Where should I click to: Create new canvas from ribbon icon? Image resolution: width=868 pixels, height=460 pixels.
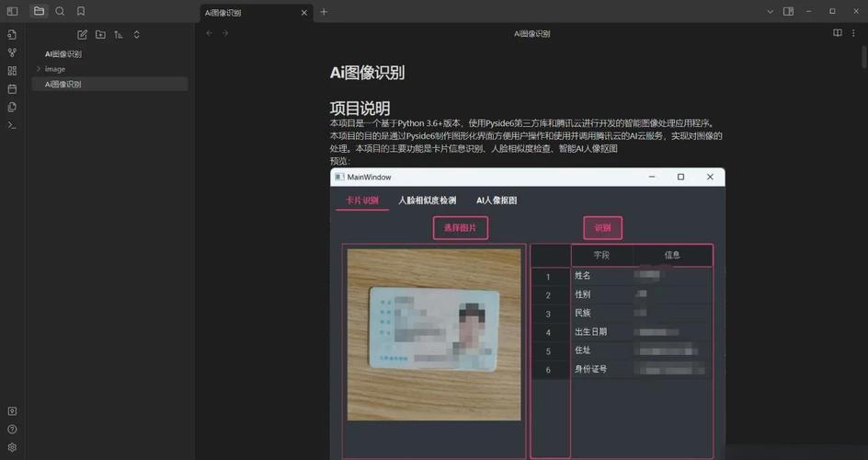(12, 71)
